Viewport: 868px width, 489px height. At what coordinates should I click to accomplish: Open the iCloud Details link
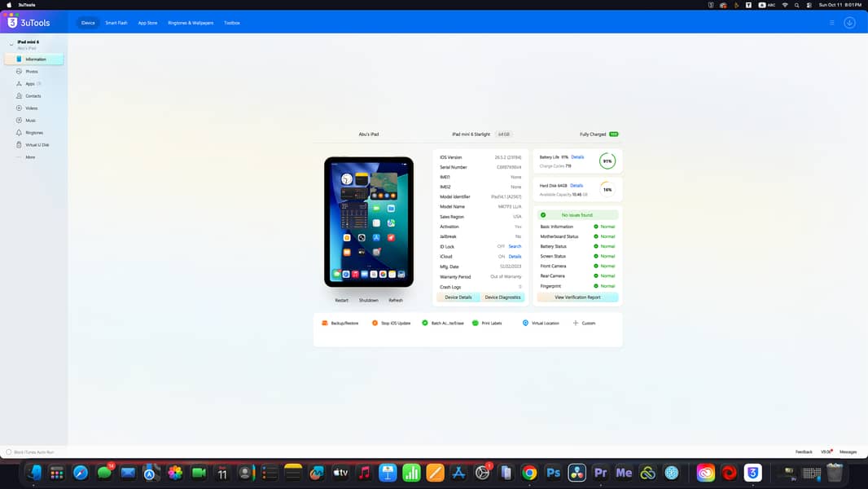click(515, 257)
